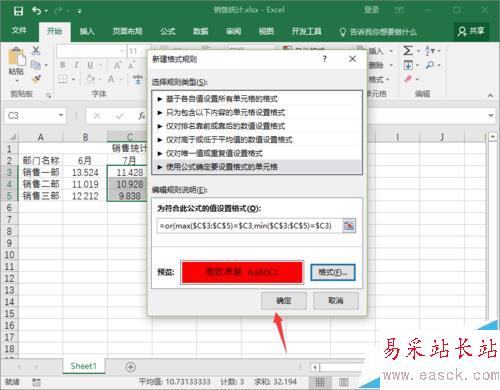This screenshot has width=500, height=390.
Task: Click the Paste clipboard icon
Action: 16,56
